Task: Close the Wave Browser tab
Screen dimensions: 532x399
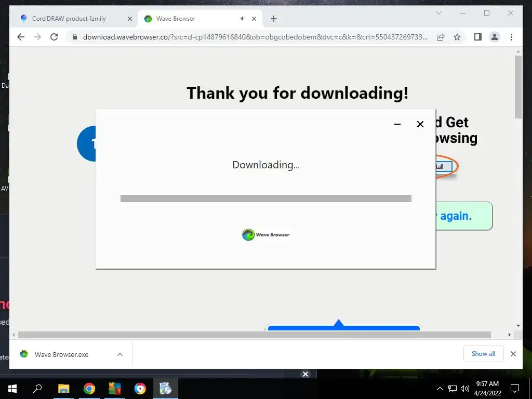Action: (x=254, y=19)
